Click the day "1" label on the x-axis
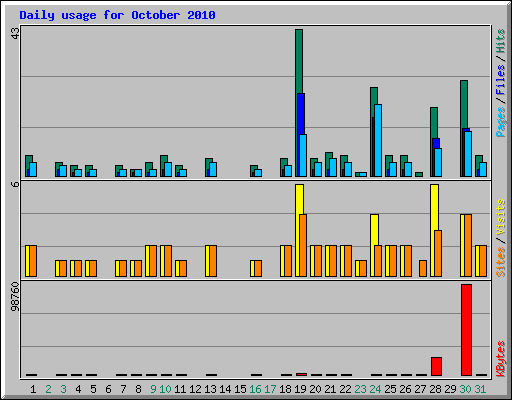This screenshot has width=512, height=400. (33, 389)
